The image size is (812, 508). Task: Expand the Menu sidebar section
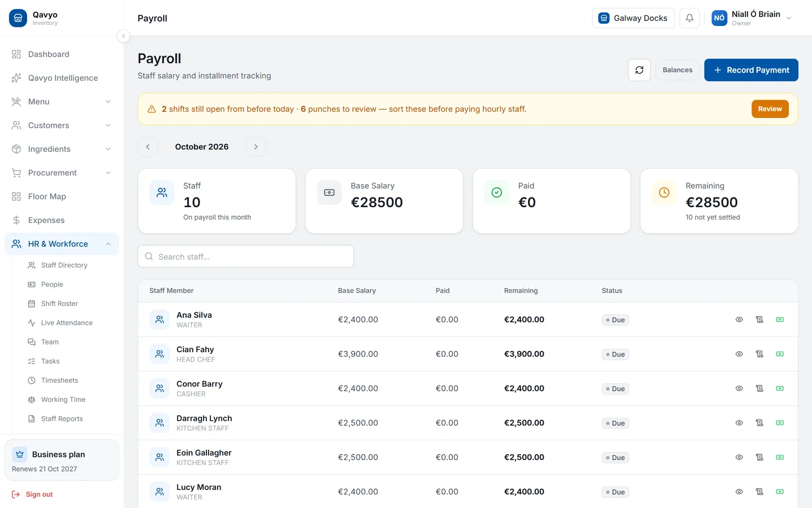point(61,102)
